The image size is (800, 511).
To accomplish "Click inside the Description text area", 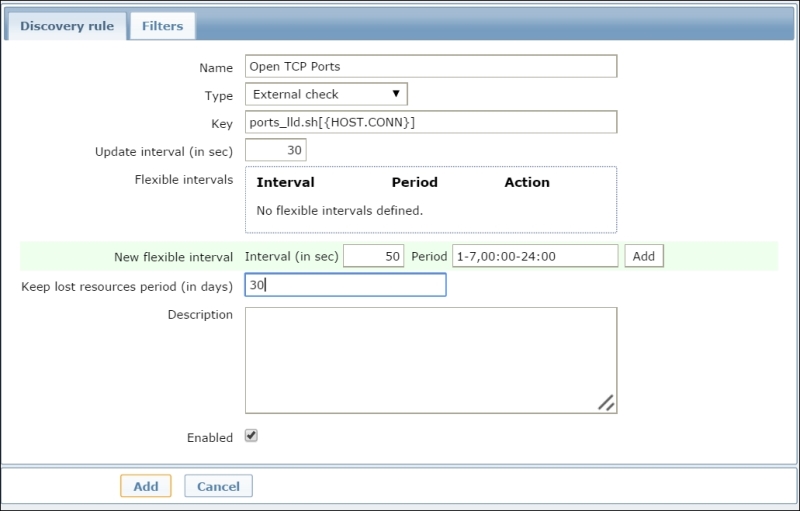I will pyautogui.click(x=430, y=358).
